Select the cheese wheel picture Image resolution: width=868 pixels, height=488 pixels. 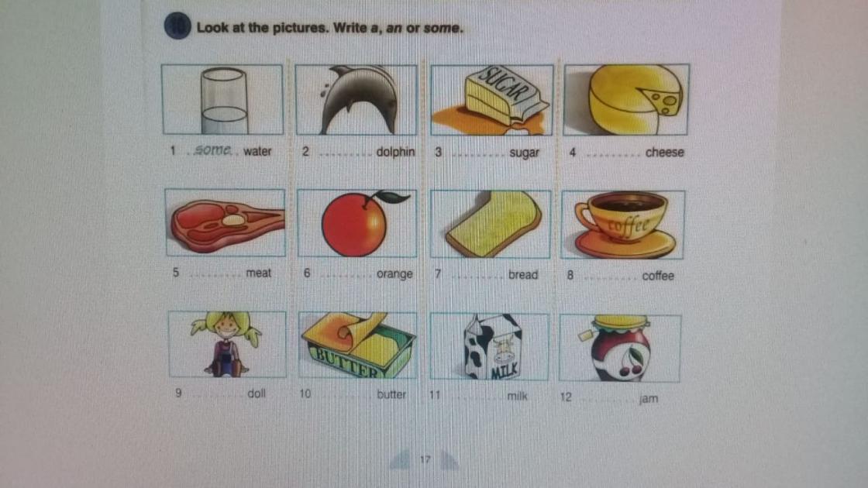tap(626, 100)
